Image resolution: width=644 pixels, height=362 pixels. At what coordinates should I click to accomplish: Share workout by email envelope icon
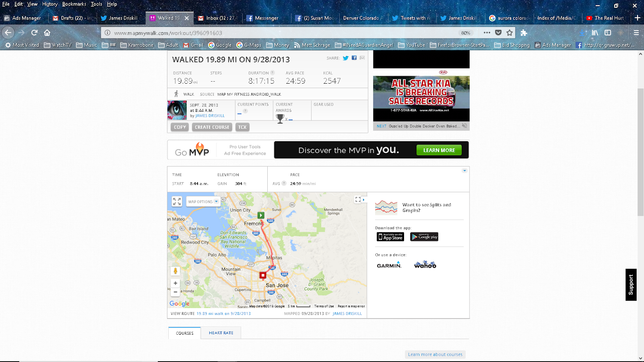click(362, 58)
